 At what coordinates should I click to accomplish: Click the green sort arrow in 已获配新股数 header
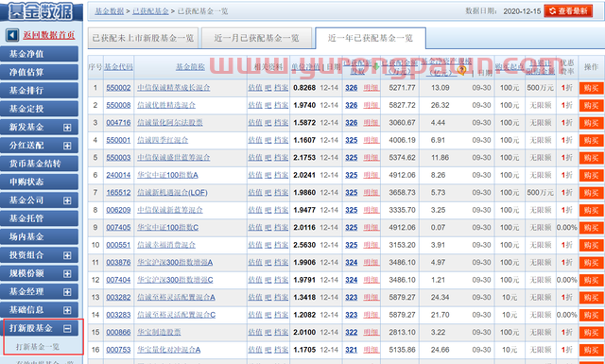point(376,66)
